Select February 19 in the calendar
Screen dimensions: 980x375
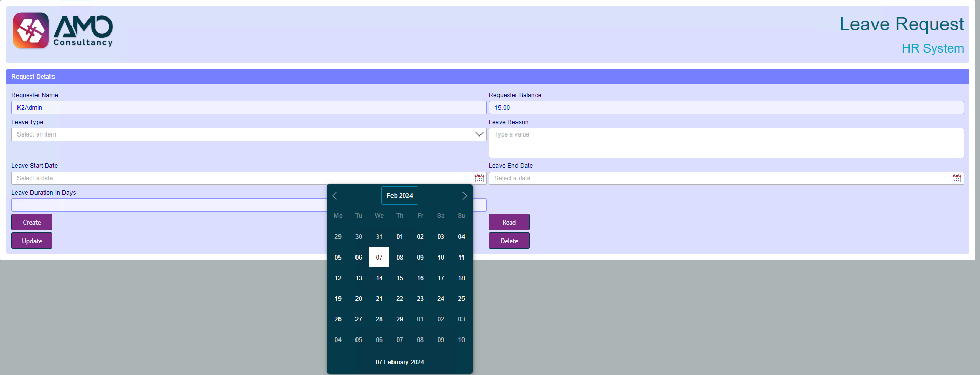pos(338,299)
